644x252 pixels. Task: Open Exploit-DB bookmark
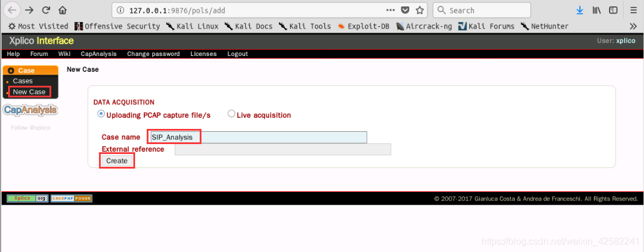tap(363, 26)
